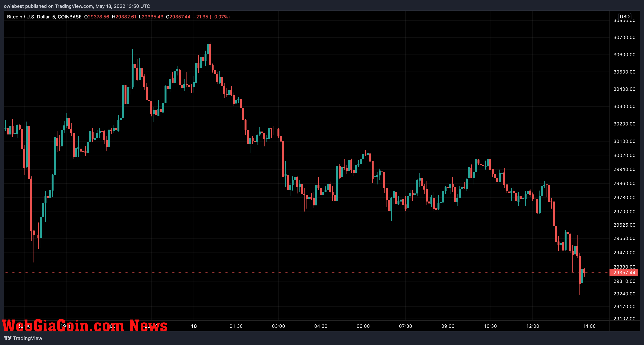Click the 30500.00 price axis label

624,72
